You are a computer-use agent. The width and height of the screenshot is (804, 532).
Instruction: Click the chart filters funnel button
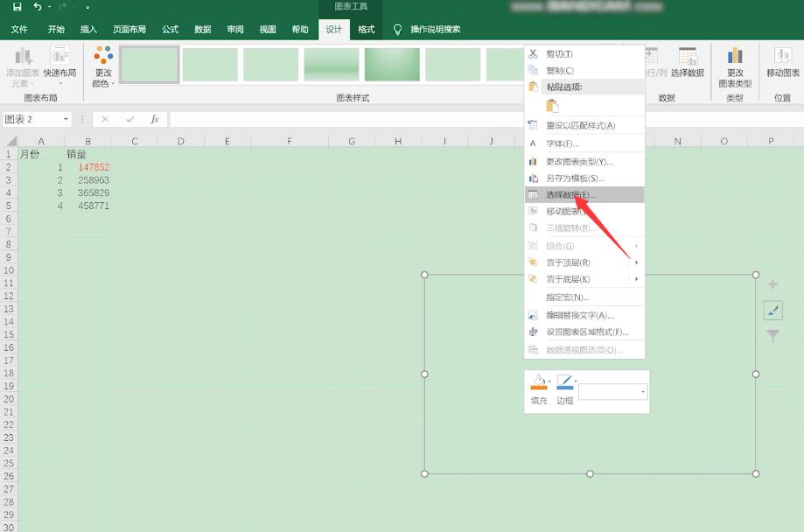coord(773,335)
